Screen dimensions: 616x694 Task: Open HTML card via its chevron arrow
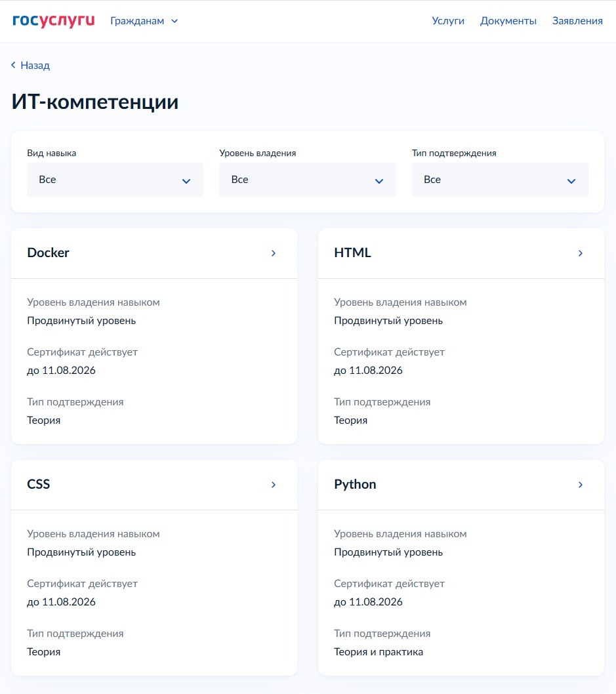[581, 253]
